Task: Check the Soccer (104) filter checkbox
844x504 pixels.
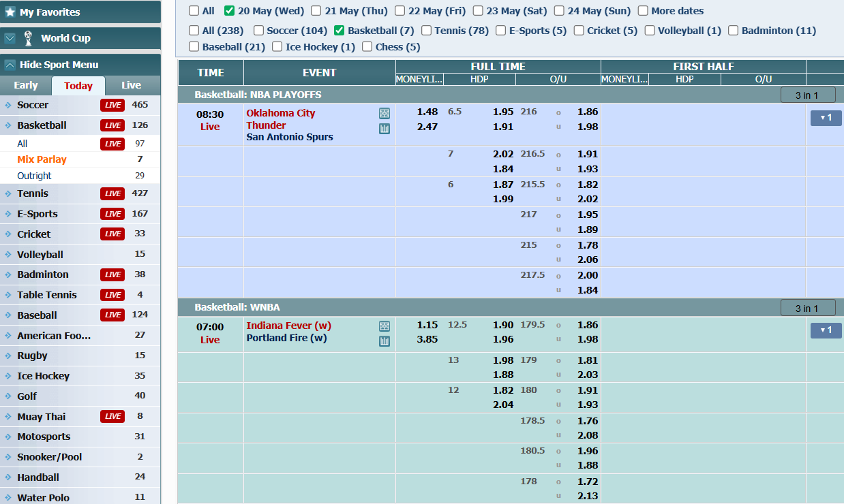Action: [258, 31]
